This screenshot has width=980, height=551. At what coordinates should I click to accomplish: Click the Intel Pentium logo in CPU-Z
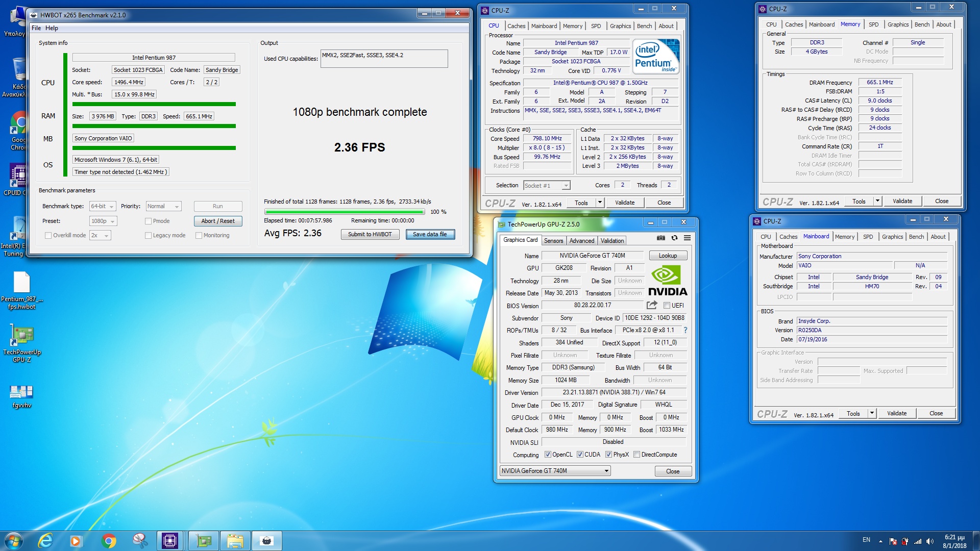[x=656, y=57]
